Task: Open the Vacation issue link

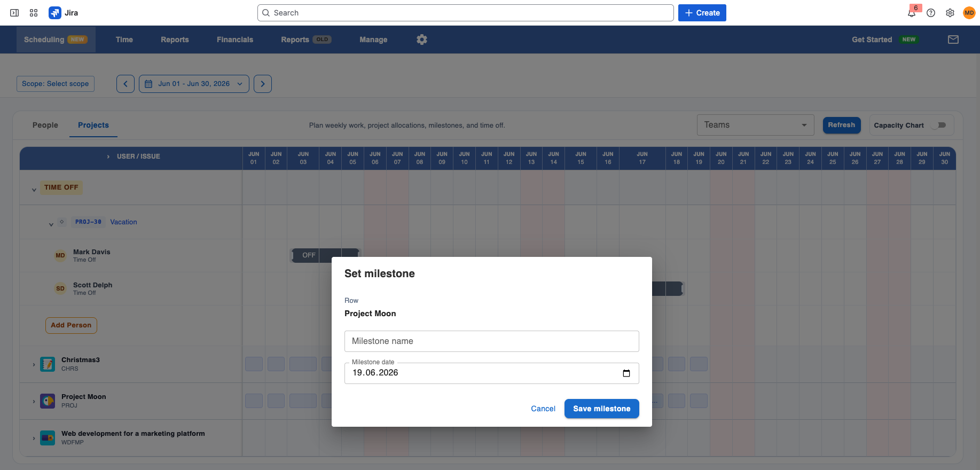Action: tap(123, 222)
